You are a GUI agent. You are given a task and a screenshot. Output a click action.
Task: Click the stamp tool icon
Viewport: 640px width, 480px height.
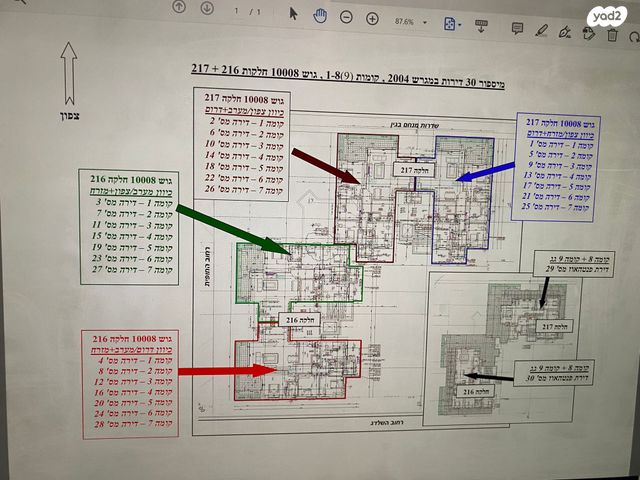588,33
